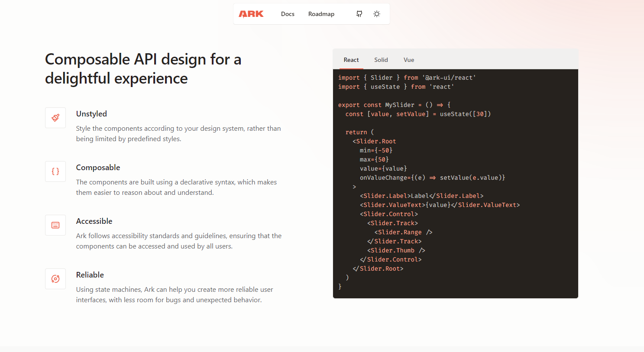Click the useState import code line
The width and height of the screenshot is (644, 352).
(x=396, y=87)
